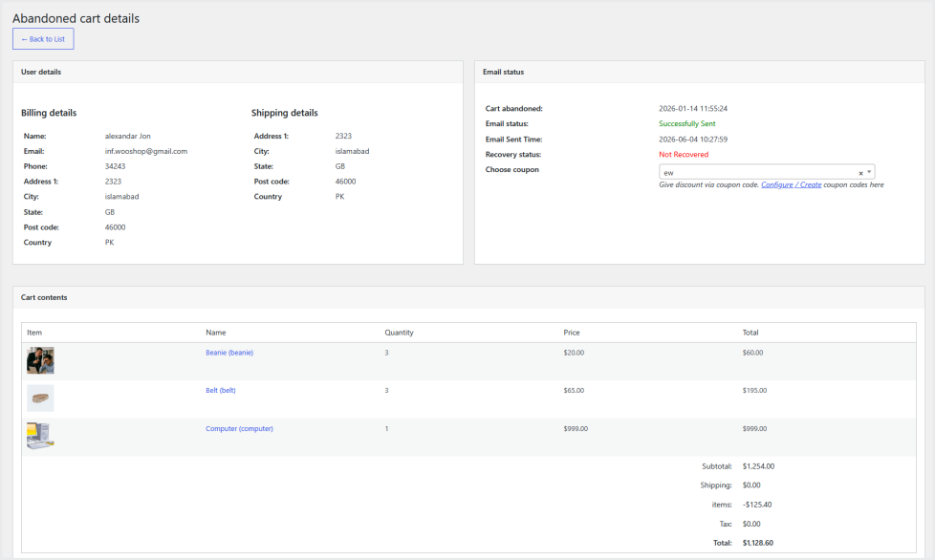Open the Configure / Create coupon link
Screen dimensions: 935x560
point(792,185)
